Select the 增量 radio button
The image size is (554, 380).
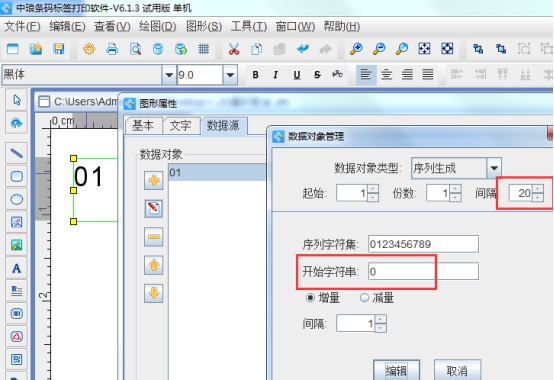point(310,298)
